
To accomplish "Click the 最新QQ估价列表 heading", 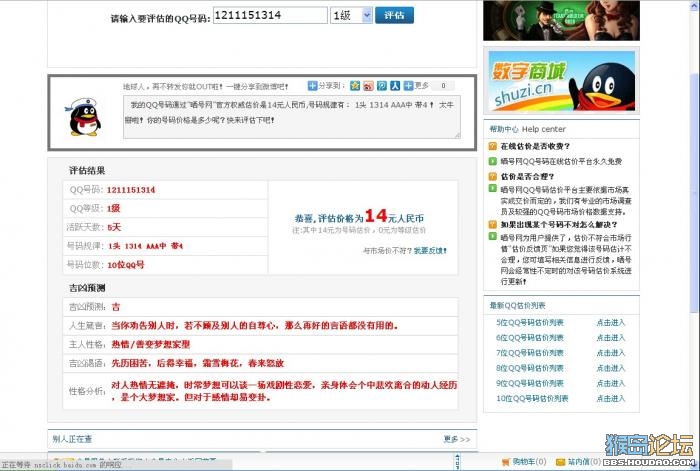I will (517, 305).
